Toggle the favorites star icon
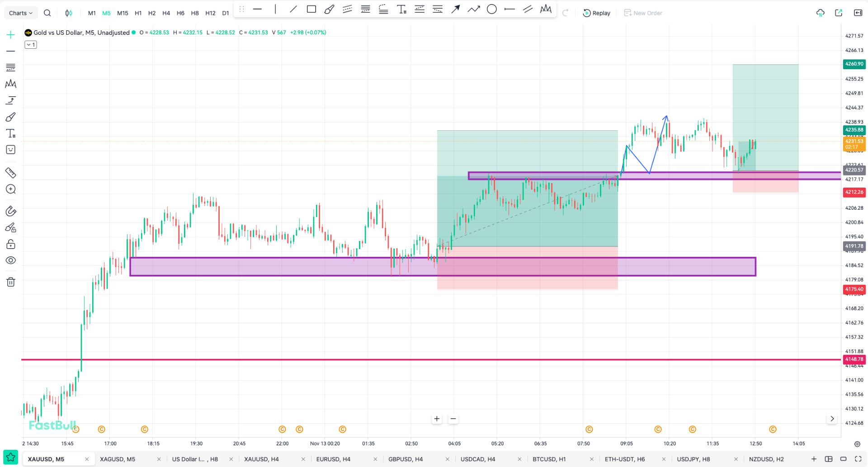 point(11,458)
